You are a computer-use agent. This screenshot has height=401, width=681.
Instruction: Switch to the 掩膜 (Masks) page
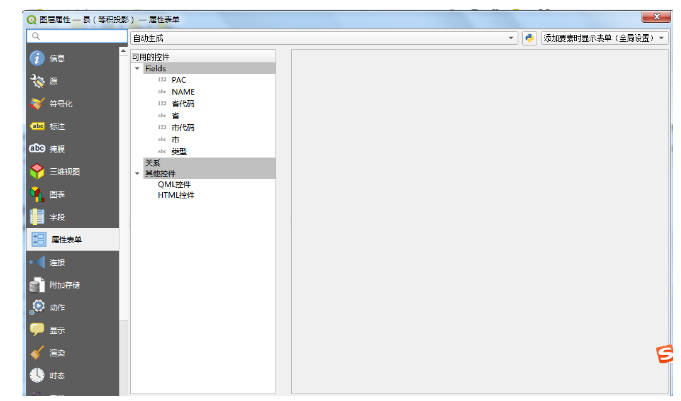73,149
